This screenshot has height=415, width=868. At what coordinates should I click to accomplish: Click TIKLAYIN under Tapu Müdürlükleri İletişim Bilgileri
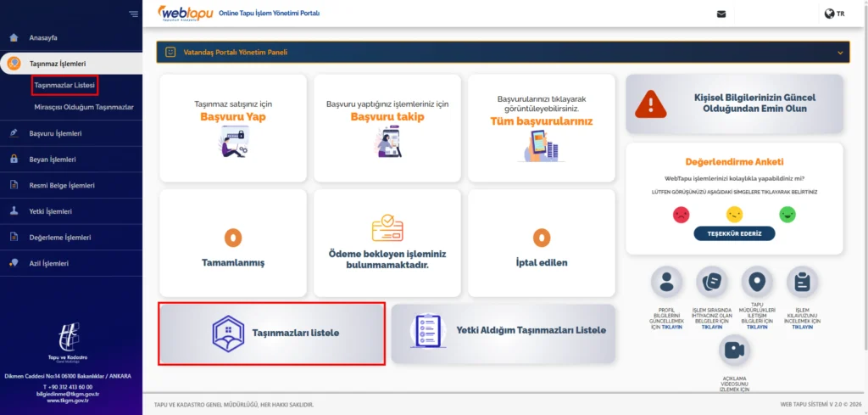[757, 328]
